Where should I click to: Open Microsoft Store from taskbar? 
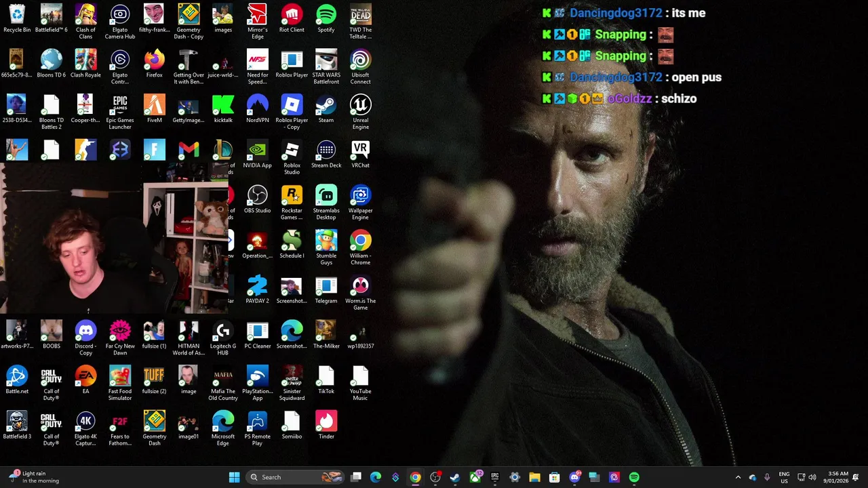pyautogui.click(x=554, y=477)
